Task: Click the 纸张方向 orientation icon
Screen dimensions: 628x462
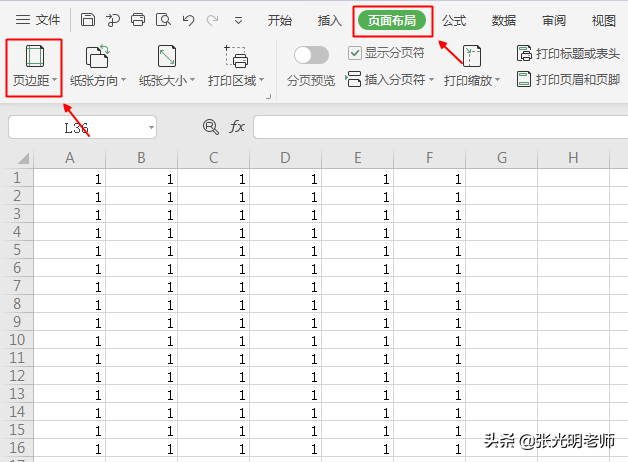Action: pos(97,56)
